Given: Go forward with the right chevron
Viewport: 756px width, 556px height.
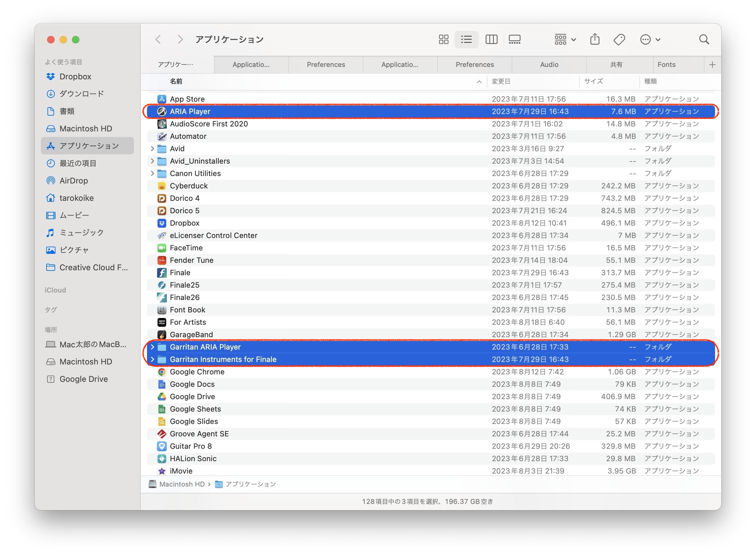Looking at the screenshot, I should coord(180,39).
